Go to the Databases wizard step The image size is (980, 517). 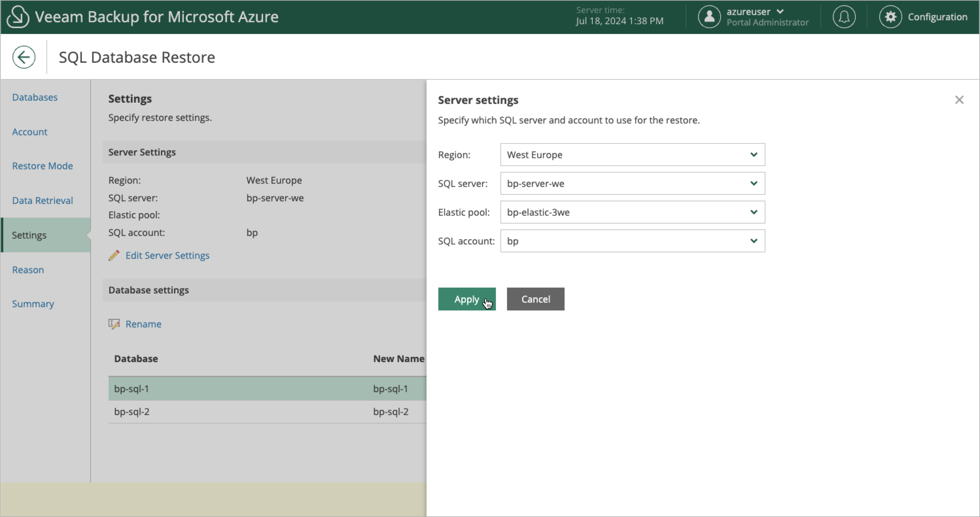[x=35, y=97]
